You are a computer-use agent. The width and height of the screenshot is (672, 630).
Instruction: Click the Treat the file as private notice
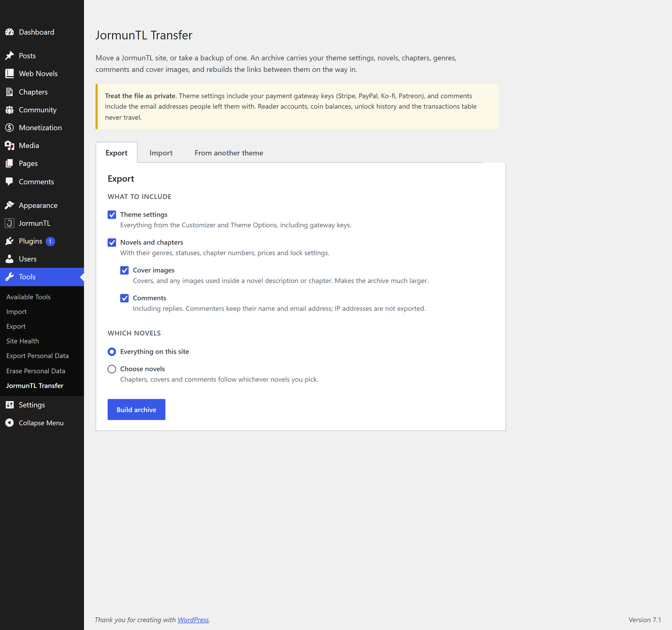[x=297, y=107]
